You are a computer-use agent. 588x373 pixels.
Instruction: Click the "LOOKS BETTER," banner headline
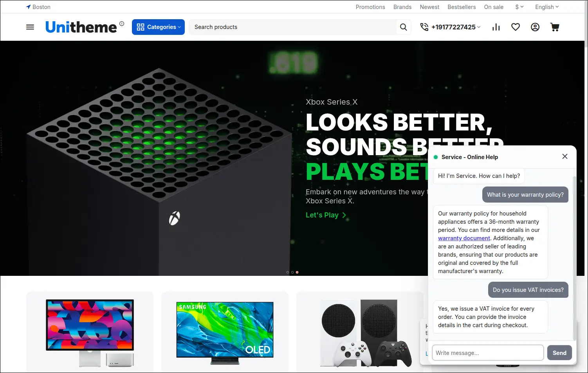tap(399, 122)
